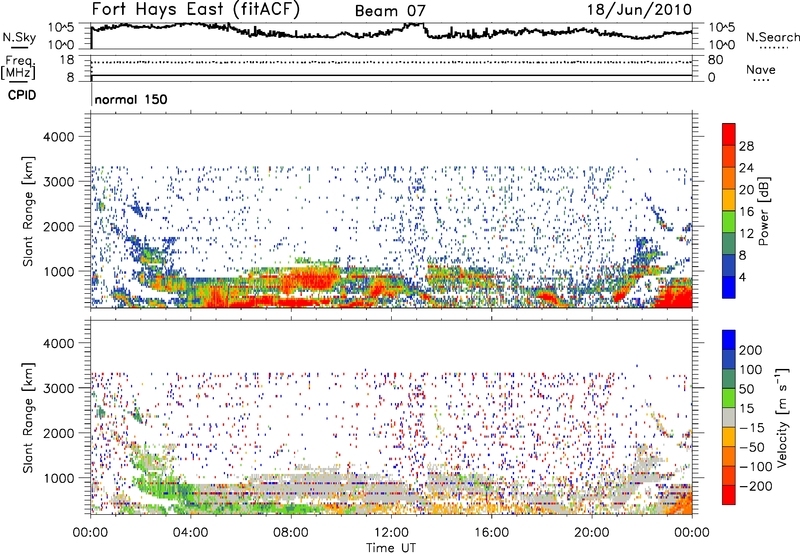Click the Beam 07 label
The height and width of the screenshot is (554, 800).
pos(390,11)
